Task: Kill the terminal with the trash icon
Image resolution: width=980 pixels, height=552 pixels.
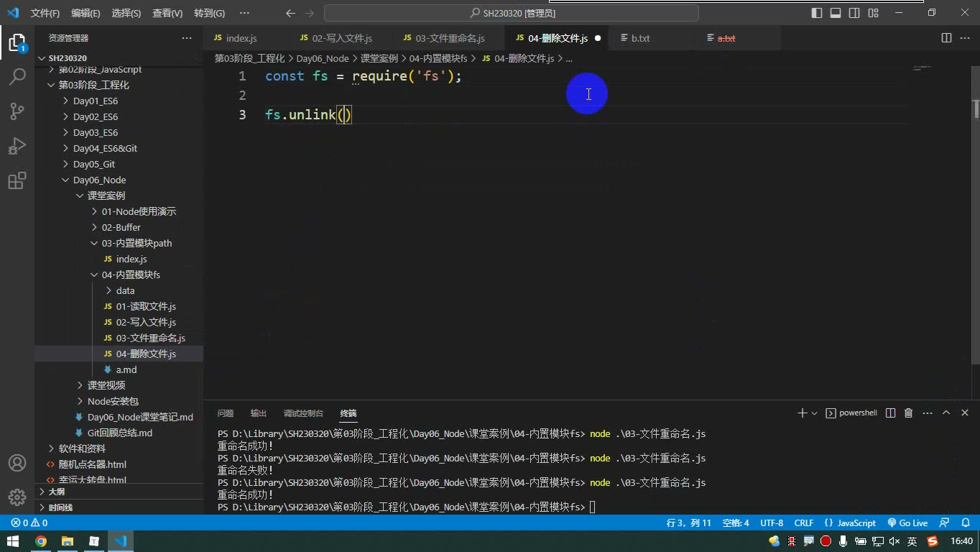Action: (x=908, y=413)
